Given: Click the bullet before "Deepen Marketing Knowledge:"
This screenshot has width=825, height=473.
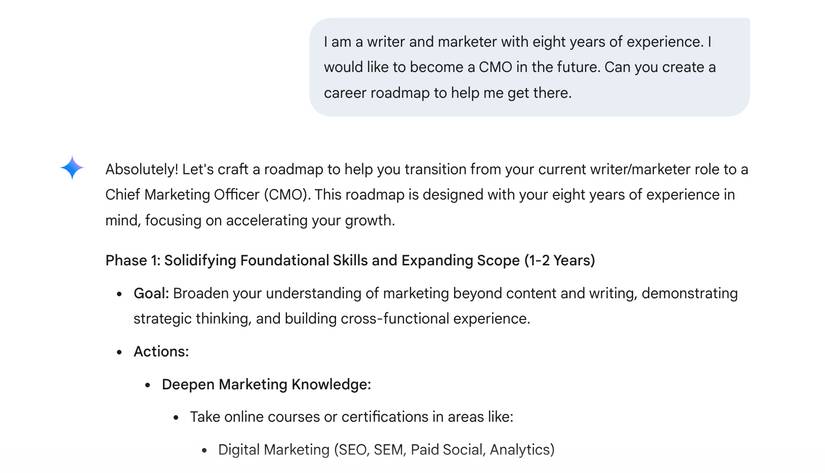Looking at the screenshot, I should (x=148, y=384).
